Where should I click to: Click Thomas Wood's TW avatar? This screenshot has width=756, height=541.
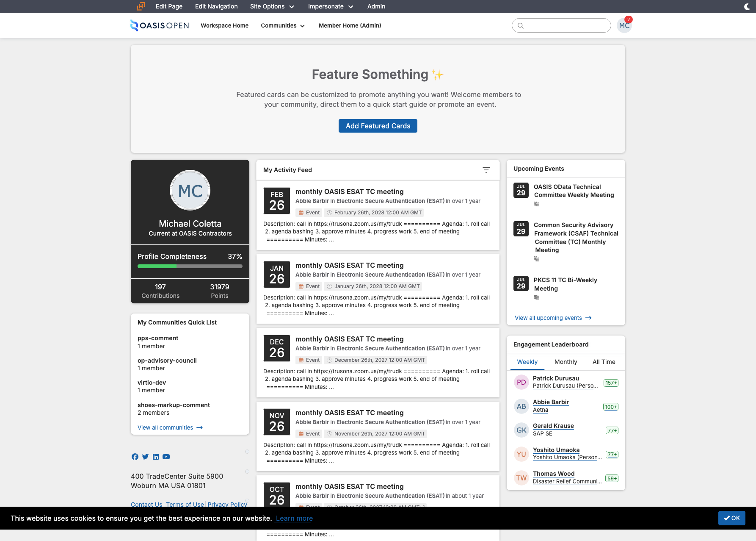click(x=521, y=478)
